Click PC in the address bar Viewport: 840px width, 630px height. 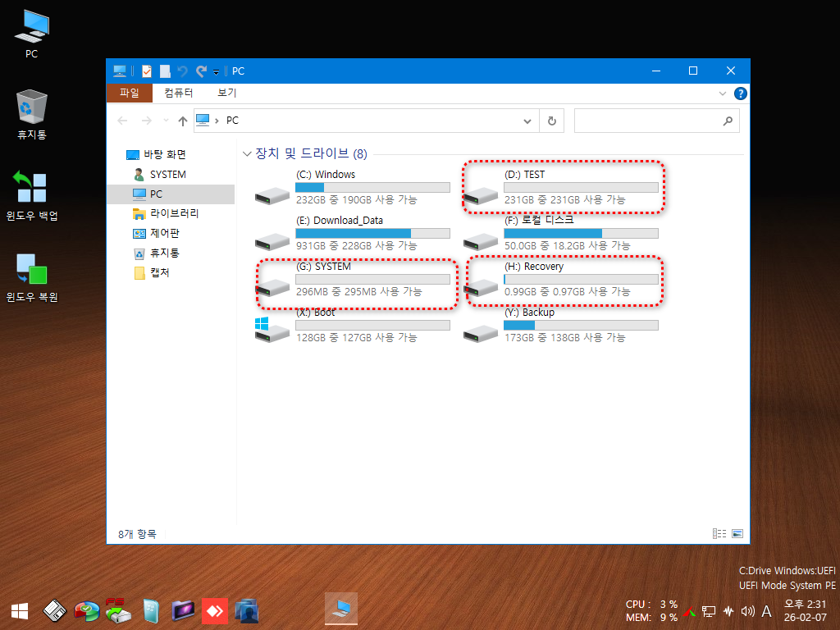(x=232, y=121)
